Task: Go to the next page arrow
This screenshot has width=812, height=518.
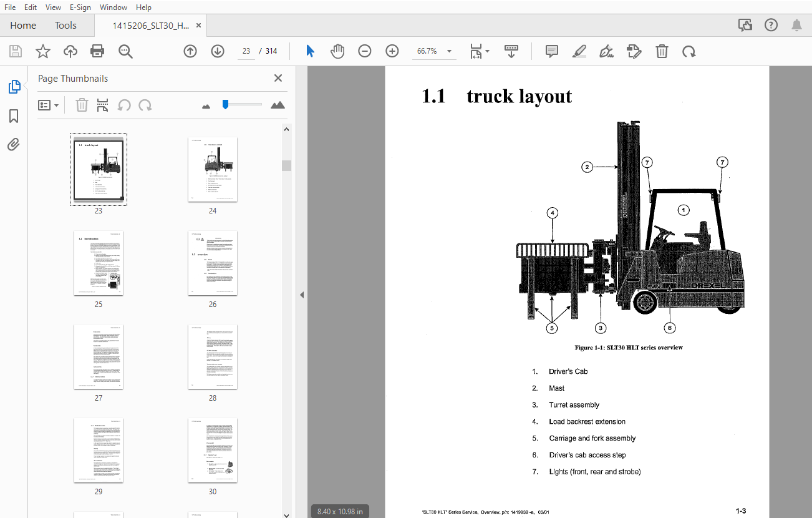Action: [x=218, y=51]
